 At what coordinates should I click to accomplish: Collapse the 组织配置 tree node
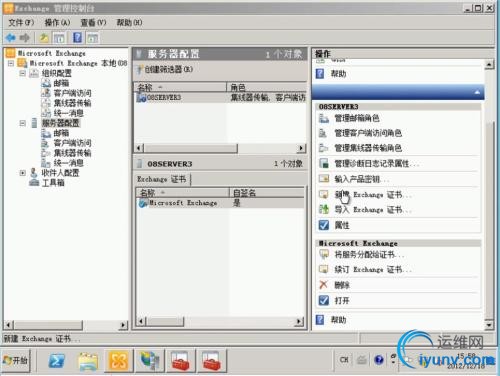point(22,73)
